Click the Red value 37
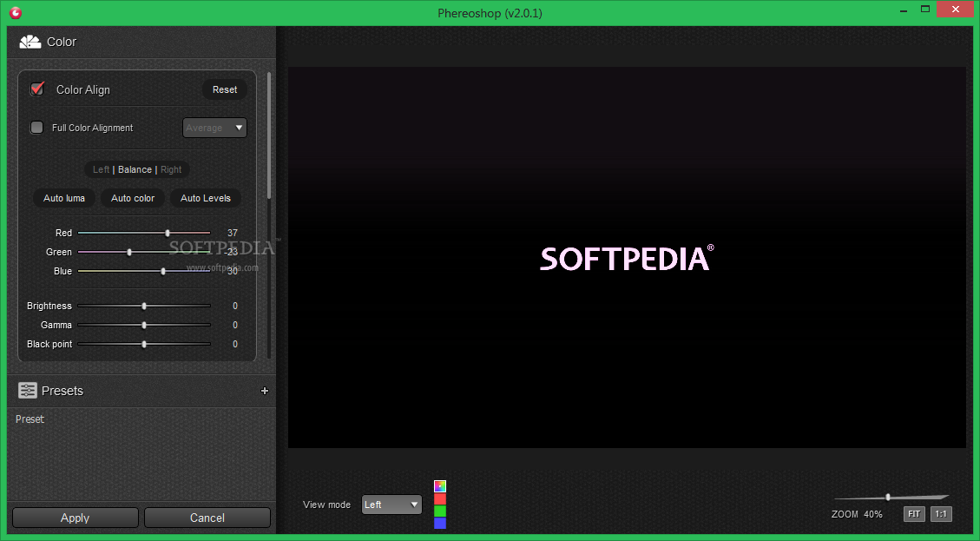This screenshot has height=541, width=980. (x=233, y=233)
